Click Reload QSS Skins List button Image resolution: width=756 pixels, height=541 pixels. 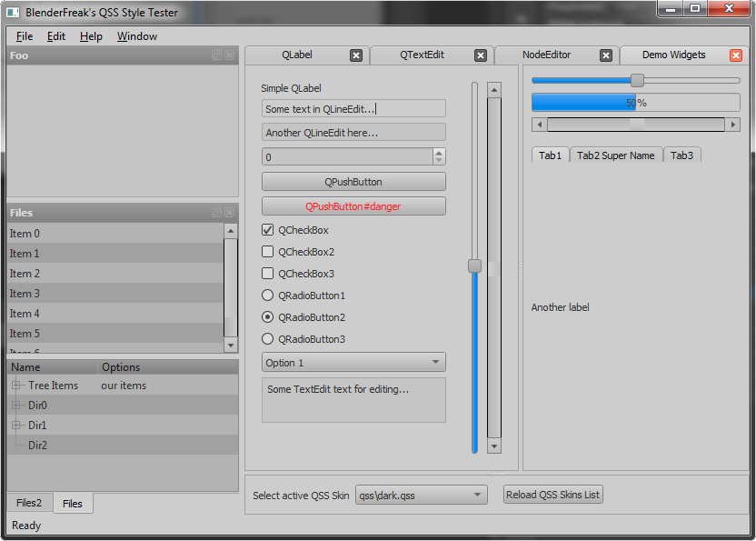coord(553,495)
